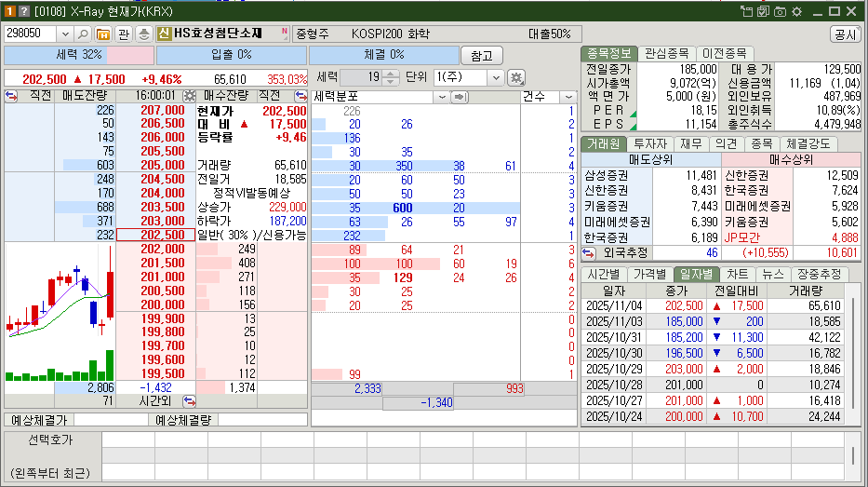Click the title bar window-link icon
The image size is (868, 487).
tap(746, 11)
